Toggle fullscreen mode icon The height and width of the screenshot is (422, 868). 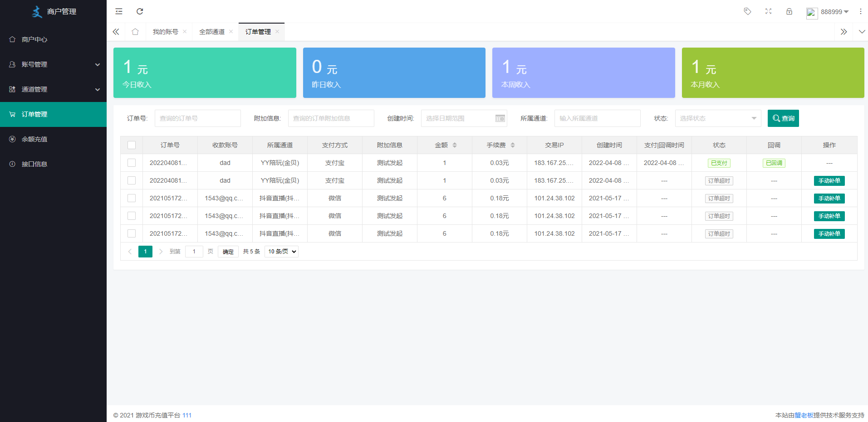[768, 11]
